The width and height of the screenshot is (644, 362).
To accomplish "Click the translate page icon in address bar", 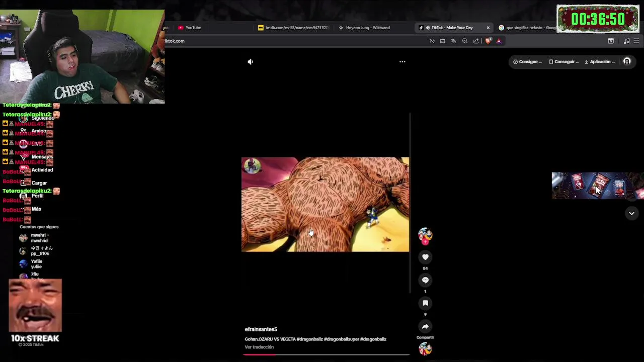I will tap(453, 41).
